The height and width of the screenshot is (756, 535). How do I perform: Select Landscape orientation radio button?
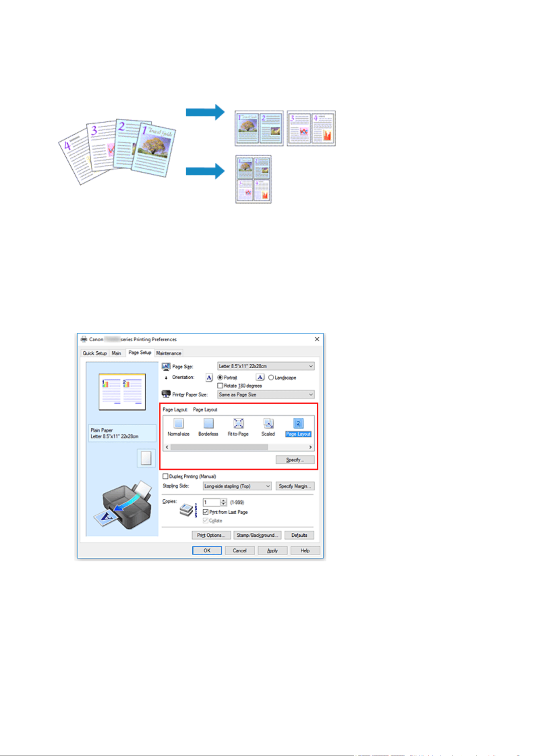(x=271, y=378)
